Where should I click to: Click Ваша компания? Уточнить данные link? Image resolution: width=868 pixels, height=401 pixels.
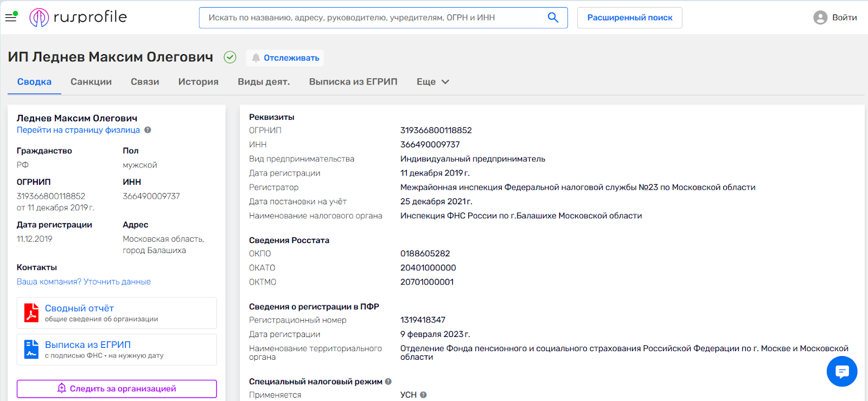tap(84, 282)
